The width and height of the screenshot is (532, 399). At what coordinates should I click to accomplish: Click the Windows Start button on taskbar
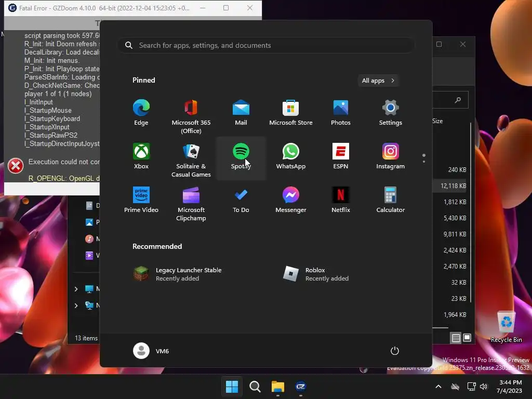click(x=232, y=387)
